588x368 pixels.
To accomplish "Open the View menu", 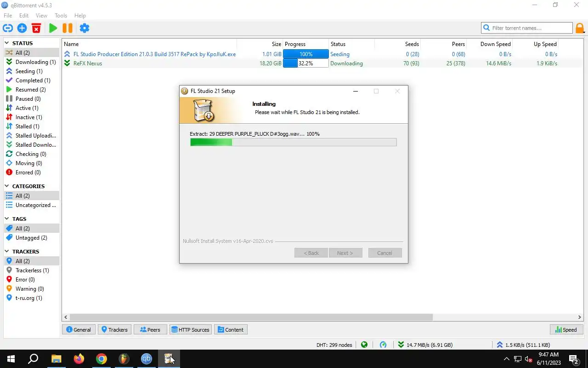I will pos(41,16).
